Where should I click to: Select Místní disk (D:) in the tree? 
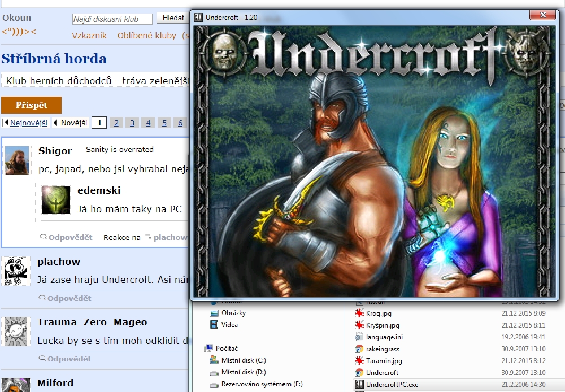click(x=244, y=372)
